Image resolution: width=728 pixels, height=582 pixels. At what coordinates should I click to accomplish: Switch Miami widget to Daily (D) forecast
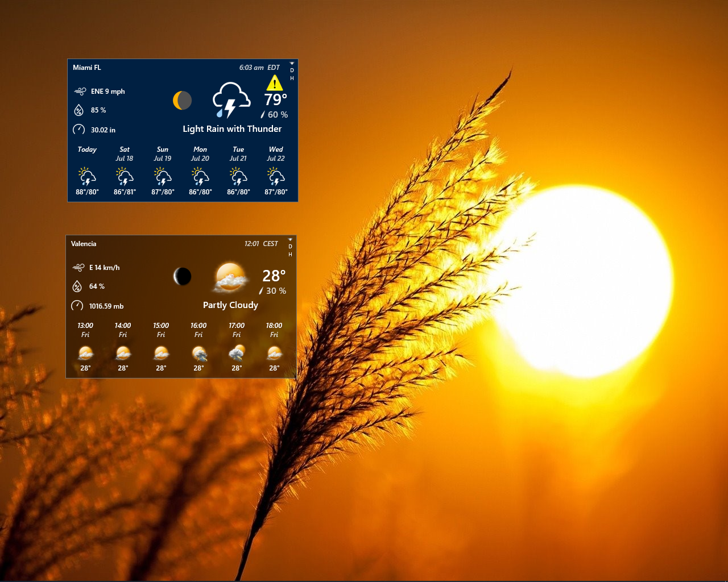(292, 70)
